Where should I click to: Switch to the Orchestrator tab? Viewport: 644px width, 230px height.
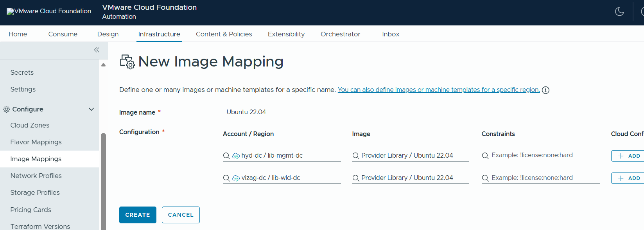pyautogui.click(x=340, y=34)
